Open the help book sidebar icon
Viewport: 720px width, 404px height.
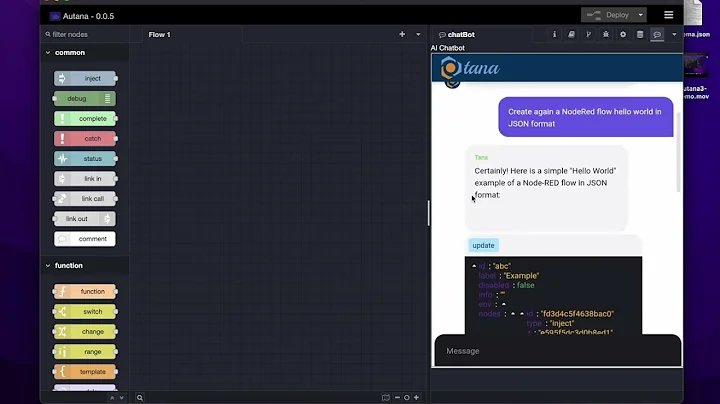click(571, 34)
